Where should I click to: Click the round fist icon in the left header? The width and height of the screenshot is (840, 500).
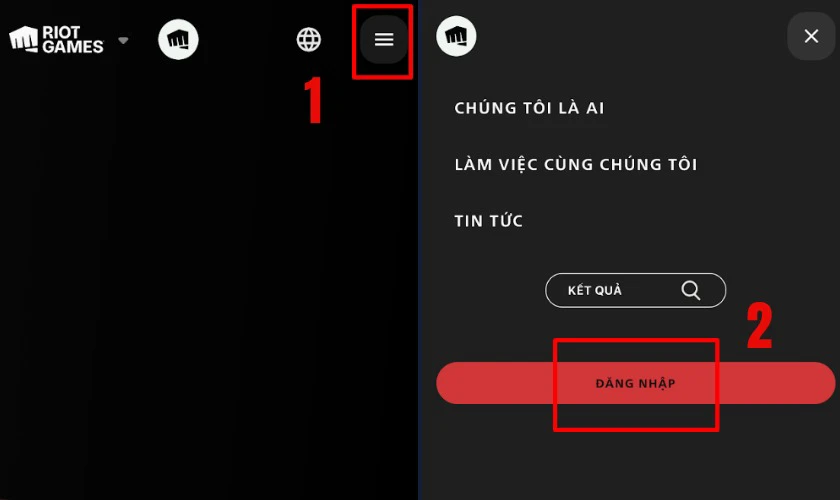[x=178, y=39]
